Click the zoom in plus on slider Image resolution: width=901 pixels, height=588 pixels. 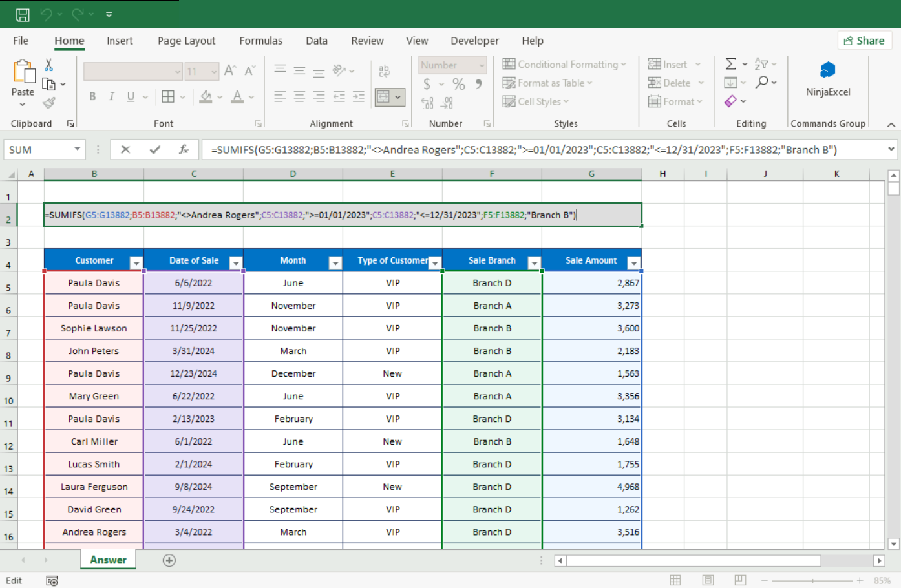(860, 580)
